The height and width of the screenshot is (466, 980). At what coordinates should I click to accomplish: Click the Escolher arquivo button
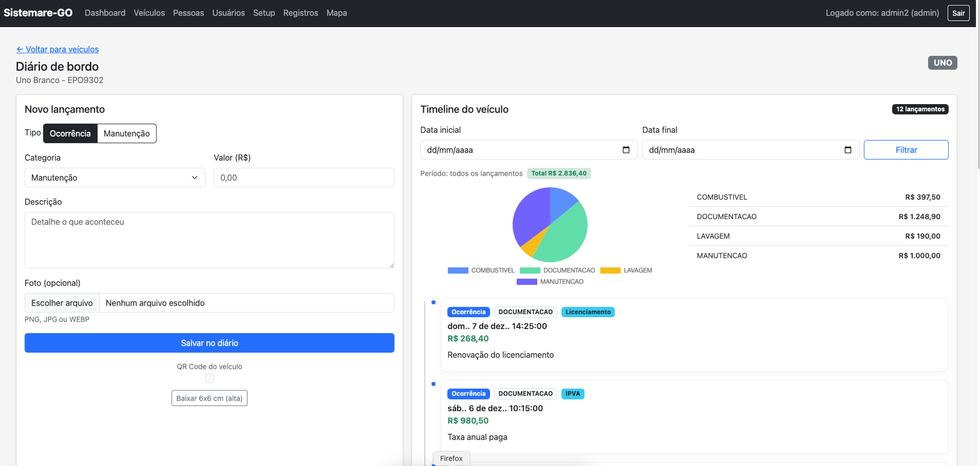[62, 303]
